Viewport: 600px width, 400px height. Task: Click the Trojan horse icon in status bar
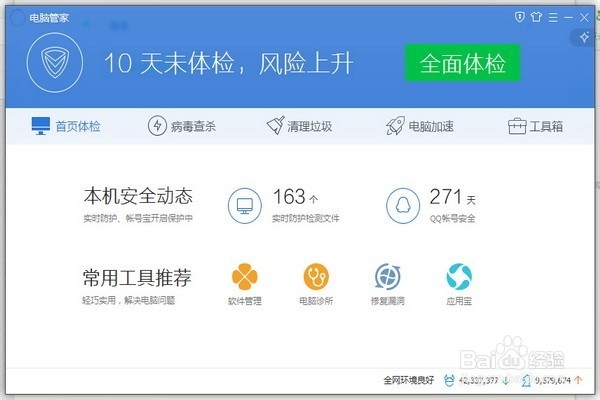pyautogui.click(x=527, y=380)
